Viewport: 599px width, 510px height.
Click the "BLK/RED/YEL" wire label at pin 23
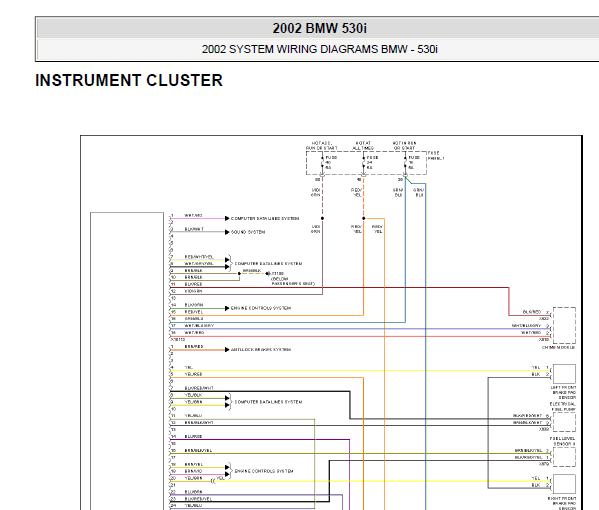pos(198,499)
